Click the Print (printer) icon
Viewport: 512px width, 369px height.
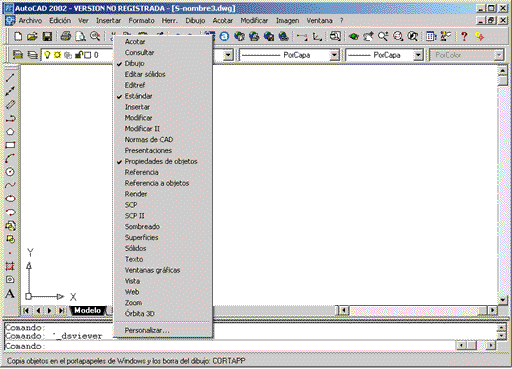[x=66, y=36]
